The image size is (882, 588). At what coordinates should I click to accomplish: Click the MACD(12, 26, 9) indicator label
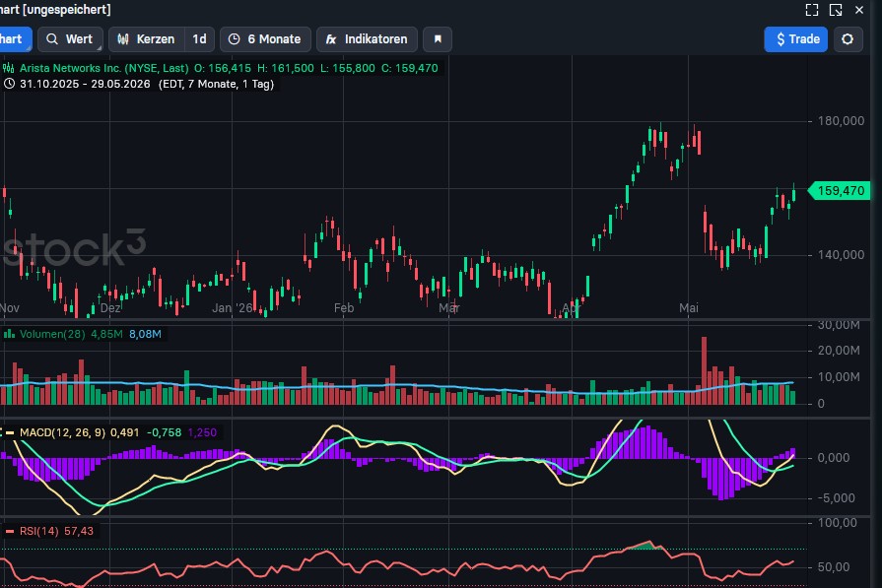pos(62,432)
